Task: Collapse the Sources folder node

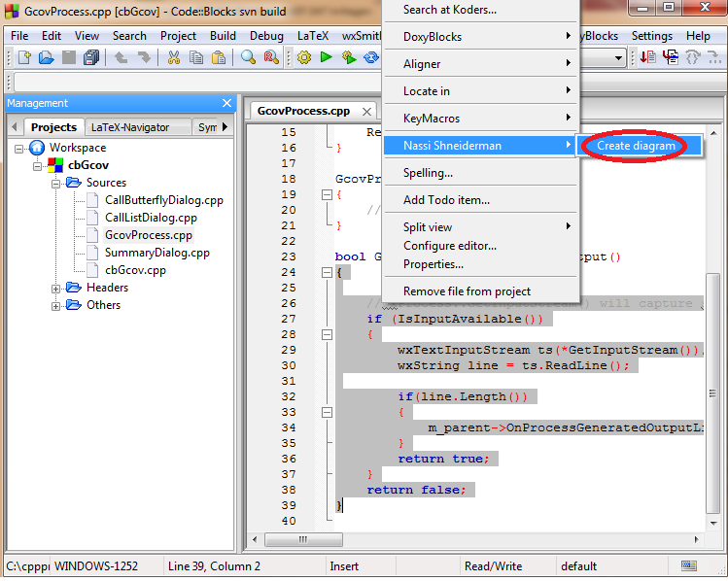Action: tap(56, 183)
